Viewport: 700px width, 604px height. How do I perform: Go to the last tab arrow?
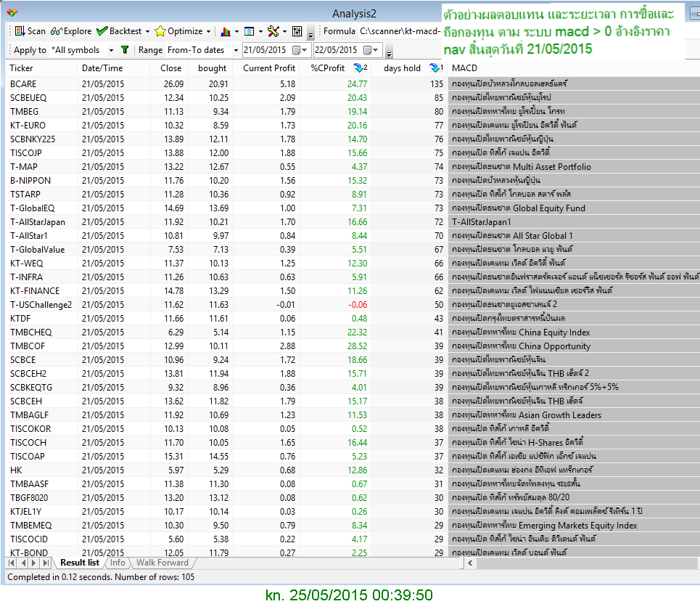[x=46, y=563]
